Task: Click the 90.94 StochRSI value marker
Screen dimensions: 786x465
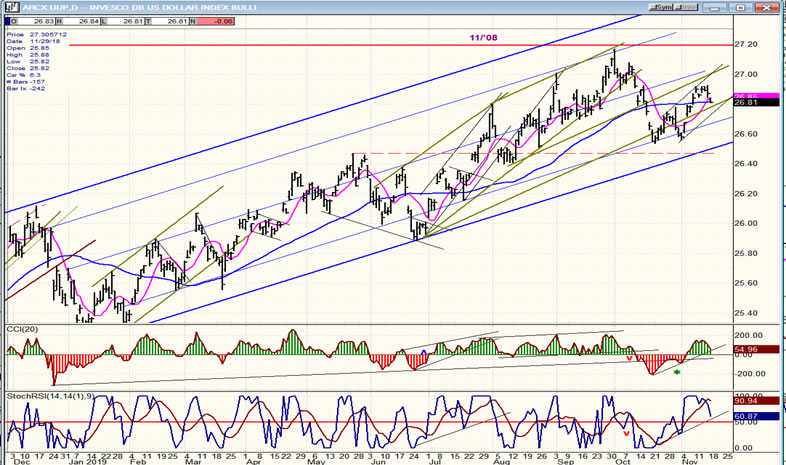Action: (756, 401)
